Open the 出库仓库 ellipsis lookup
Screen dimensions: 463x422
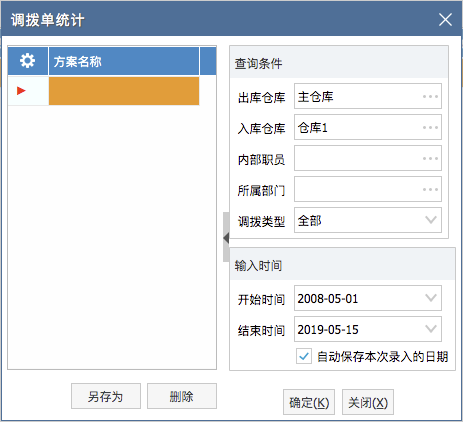[430, 97]
